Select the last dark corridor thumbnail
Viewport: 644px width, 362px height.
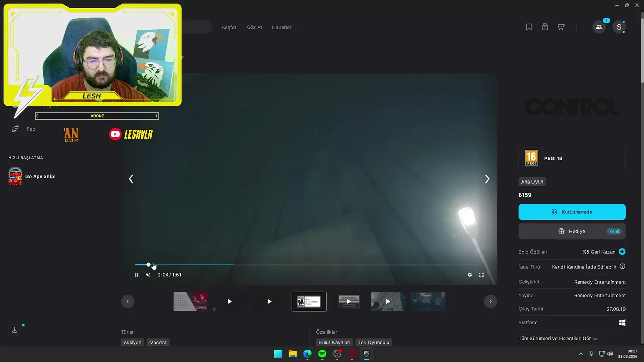[x=428, y=301]
